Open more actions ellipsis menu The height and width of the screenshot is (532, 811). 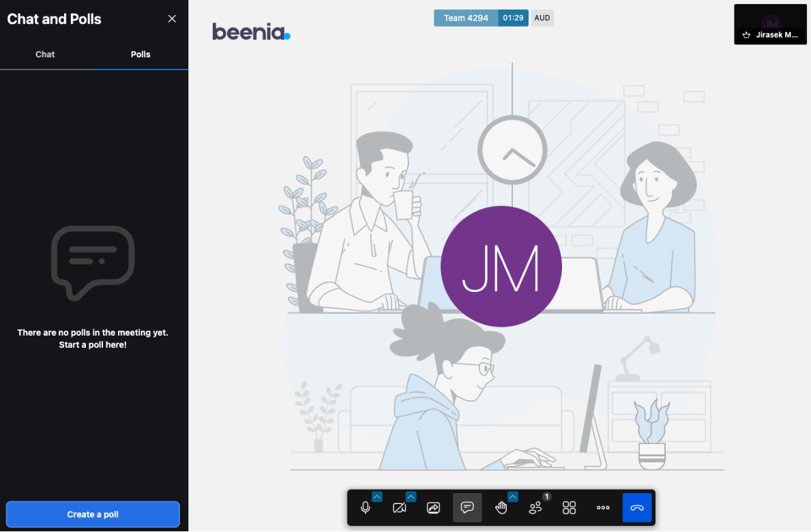tap(603, 508)
